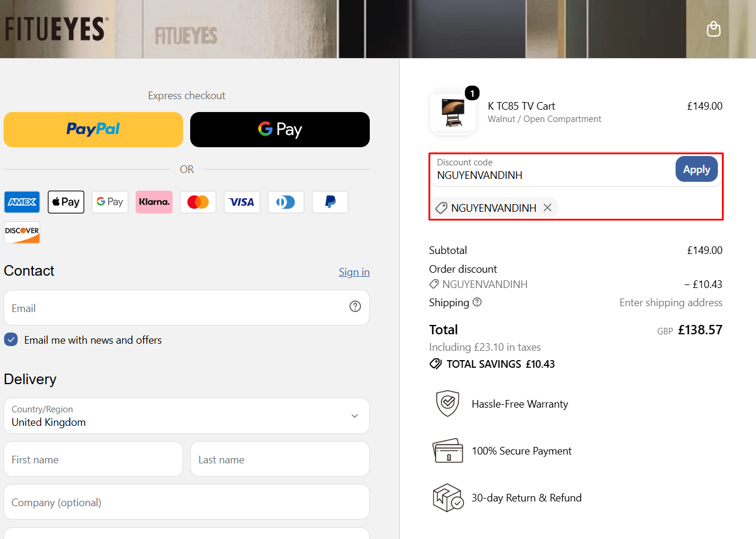This screenshot has height=539, width=756.
Task: Select the small PayPal payment icon
Action: pyautogui.click(x=330, y=202)
